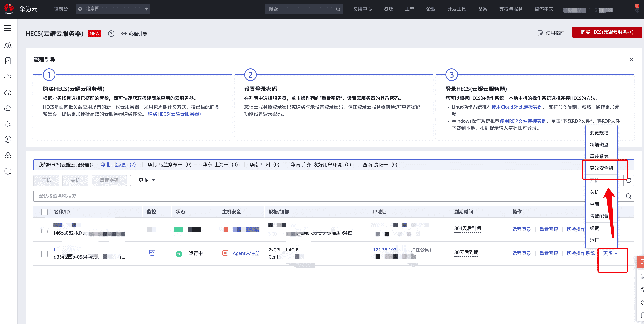Viewport: 644px width, 324px height.
Task: Expand the 北京四 region dropdown
Action: click(113, 9)
